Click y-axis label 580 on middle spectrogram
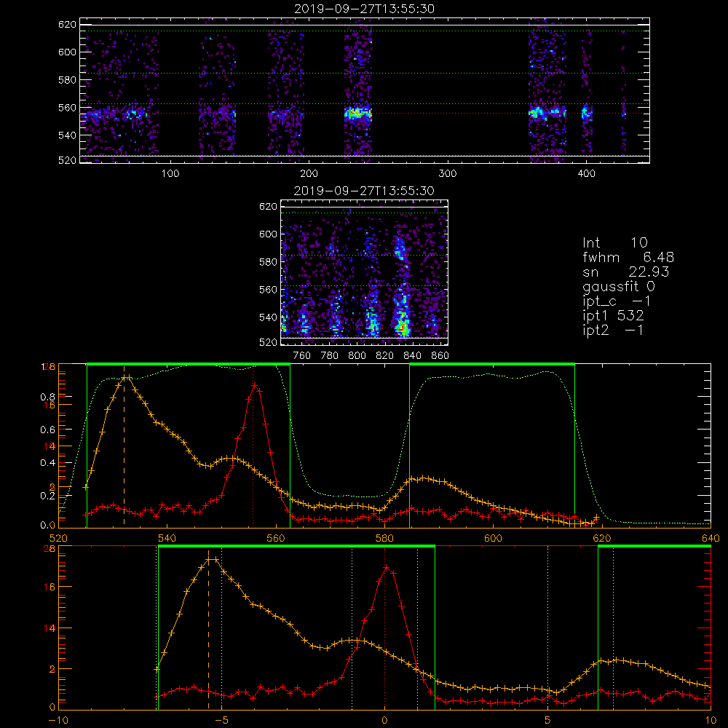This screenshot has width=728, height=728. [269, 262]
